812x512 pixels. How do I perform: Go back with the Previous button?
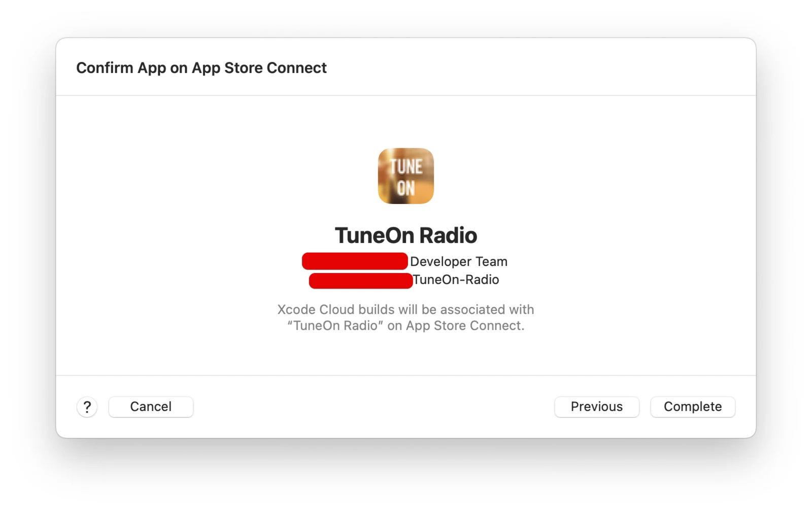(x=597, y=407)
